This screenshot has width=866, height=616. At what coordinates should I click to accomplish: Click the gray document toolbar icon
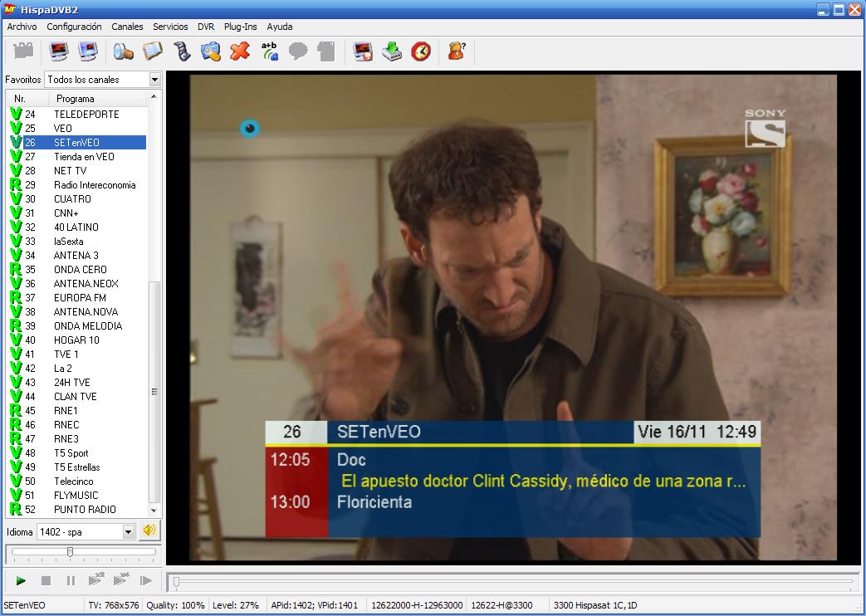(326, 51)
